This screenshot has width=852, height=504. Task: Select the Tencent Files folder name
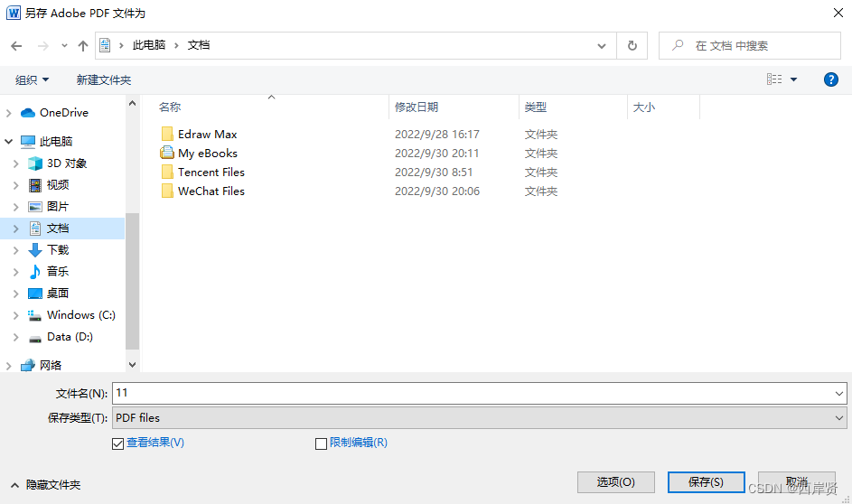coord(211,173)
